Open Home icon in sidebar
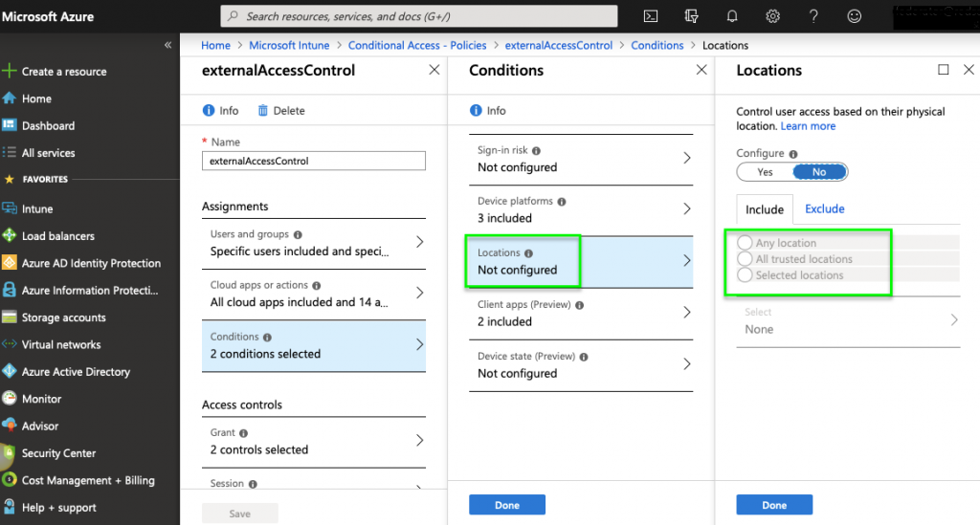This screenshot has height=525, width=980. (10, 98)
